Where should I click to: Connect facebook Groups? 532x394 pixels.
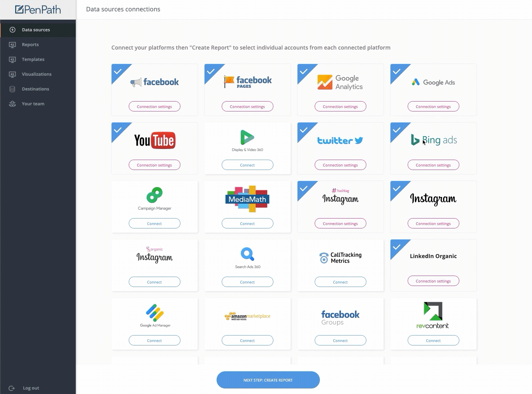[341, 340]
